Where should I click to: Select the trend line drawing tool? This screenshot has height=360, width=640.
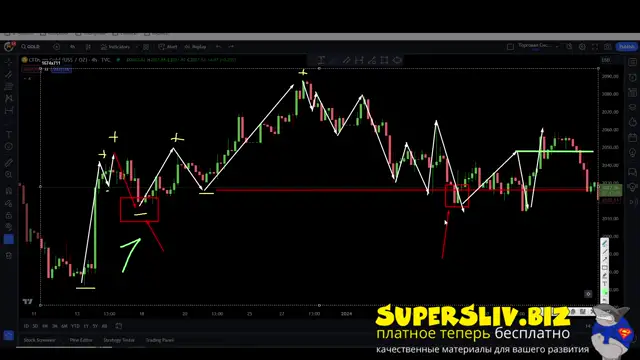coord(9,74)
